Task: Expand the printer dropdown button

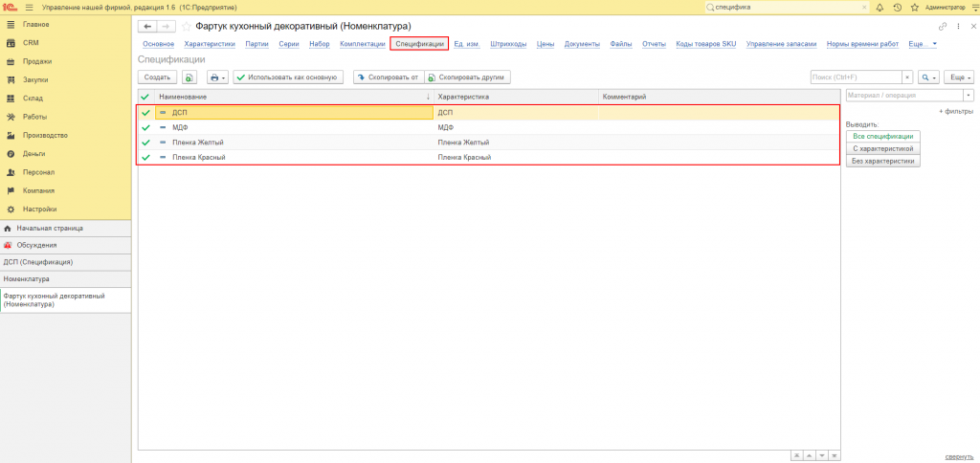Action: coord(217,77)
